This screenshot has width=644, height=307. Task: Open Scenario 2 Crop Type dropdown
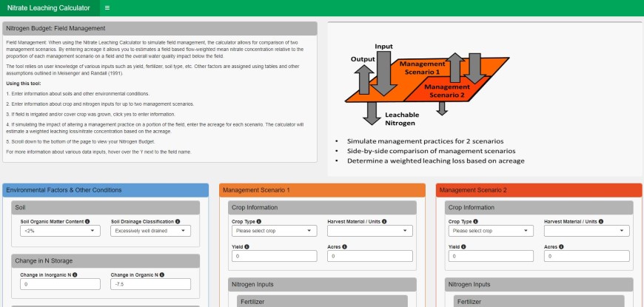tap(492, 231)
